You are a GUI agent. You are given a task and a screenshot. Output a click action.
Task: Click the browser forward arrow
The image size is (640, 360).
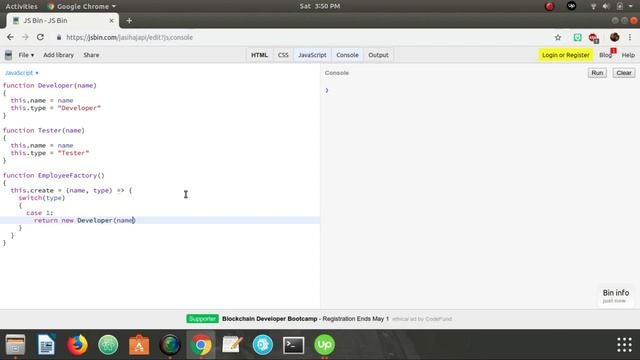tap(25, 37)
